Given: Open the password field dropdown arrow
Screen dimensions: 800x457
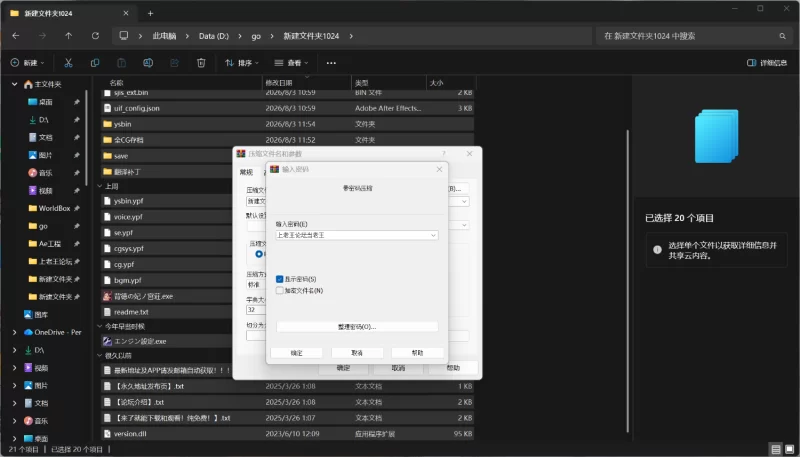Looking at the screenshot, I should click(433, 235).
